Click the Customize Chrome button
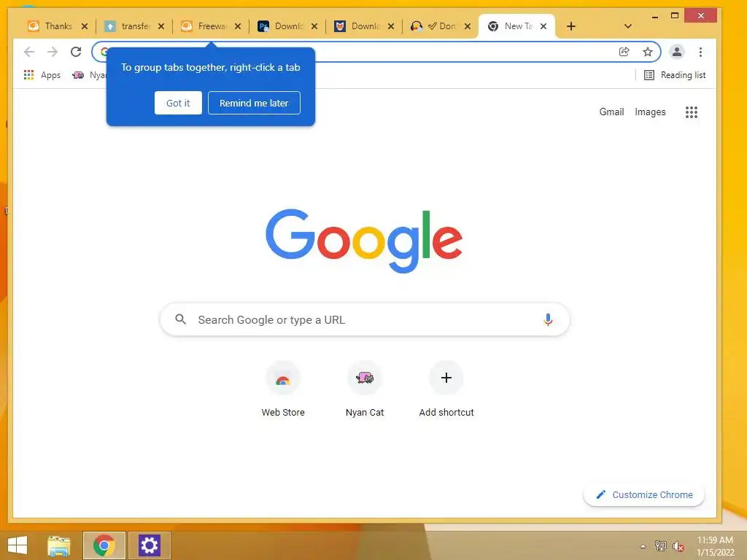The height and width of the screenshot is (560, 747). pyautogui.click(x=643, y=495)
